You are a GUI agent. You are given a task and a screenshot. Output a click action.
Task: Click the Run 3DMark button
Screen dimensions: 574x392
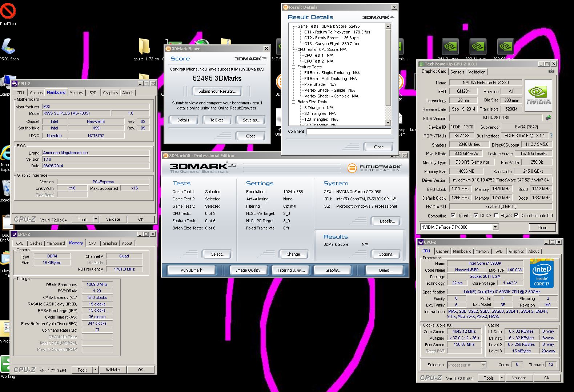pos(191,270)
